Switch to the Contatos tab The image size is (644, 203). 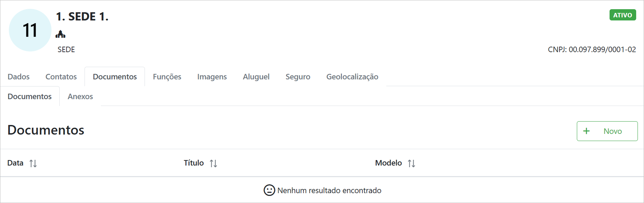pyautogui.click(x=61, y=77)
